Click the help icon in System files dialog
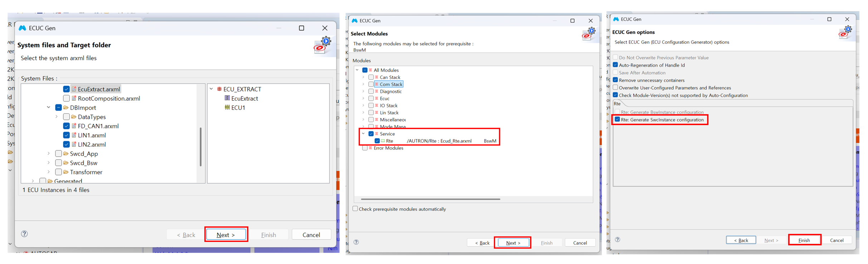The width and height of the screenshot is (868, 264). (24, 234)
